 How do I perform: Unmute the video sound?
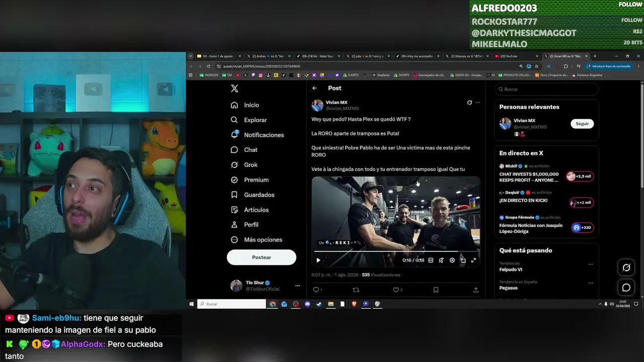441,260
